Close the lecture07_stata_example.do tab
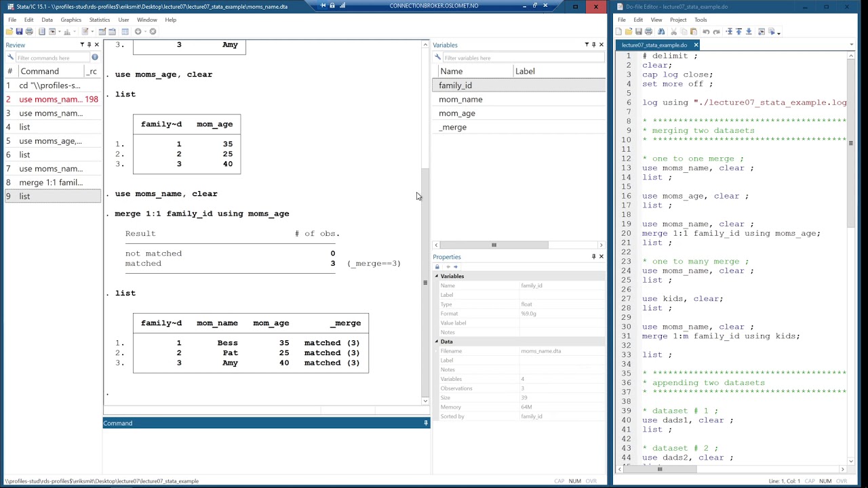Image resolution: width=868 pixels, height=488 pixels. pos(695,45)
